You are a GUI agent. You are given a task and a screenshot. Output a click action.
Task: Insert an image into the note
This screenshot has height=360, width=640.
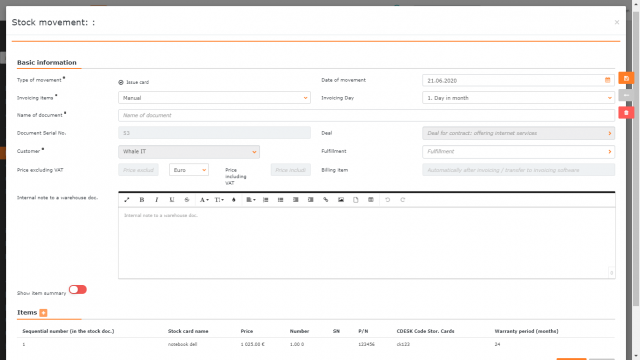341,200
